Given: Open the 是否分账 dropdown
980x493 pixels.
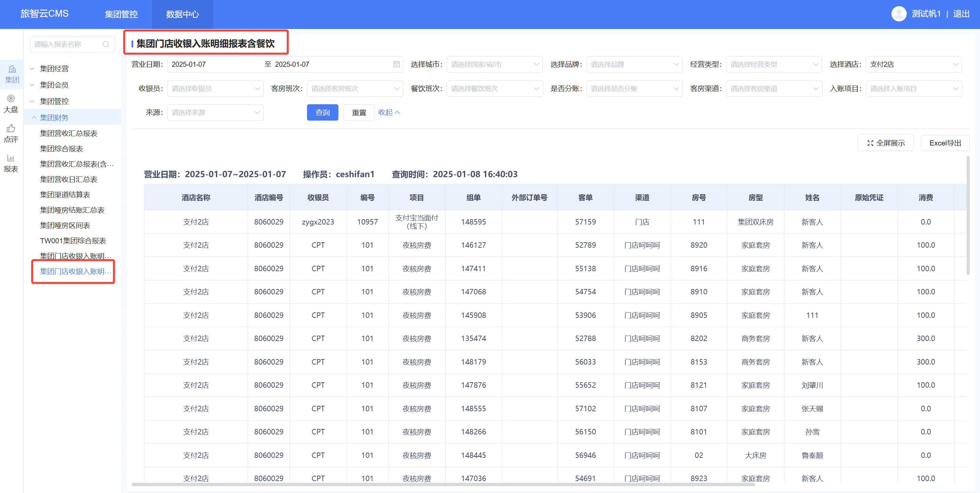Looking at the screenshot, I should tap(634, 88).
